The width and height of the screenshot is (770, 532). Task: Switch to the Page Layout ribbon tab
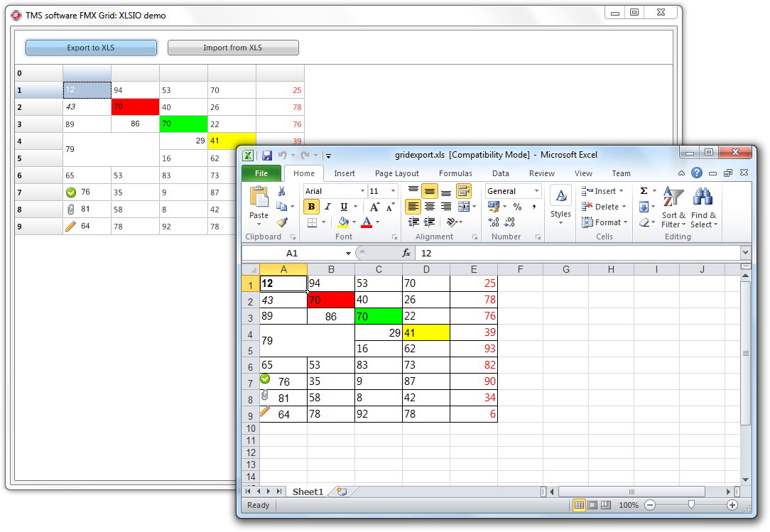(397, 173)
